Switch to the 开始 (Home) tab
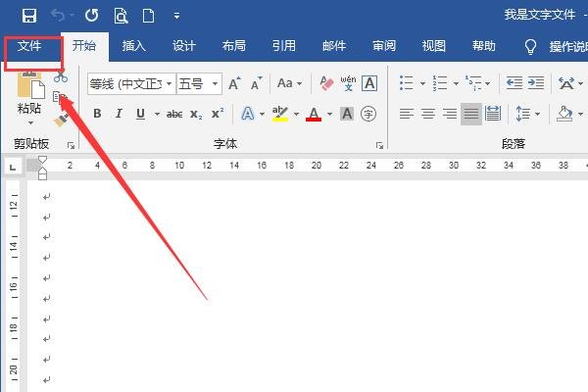The height and width of the screenshot is (392, 588). point(84,46)
